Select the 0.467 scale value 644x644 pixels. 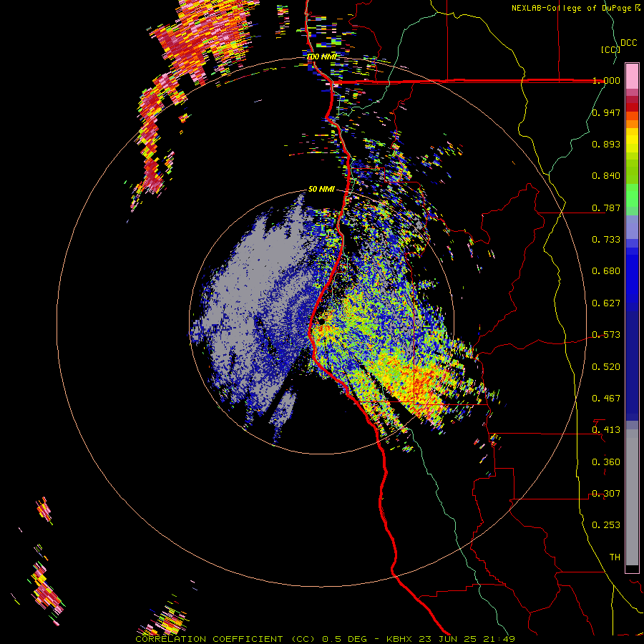click(606, 399)
